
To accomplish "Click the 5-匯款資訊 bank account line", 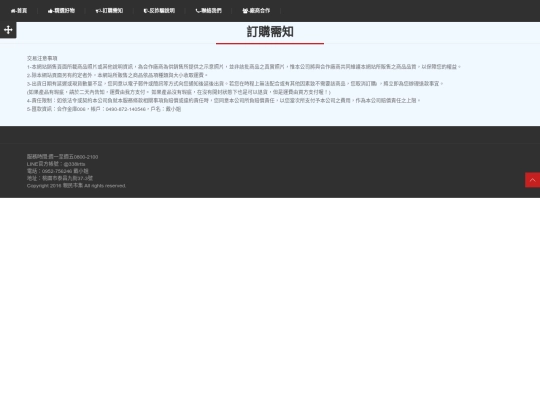I will (104, 109).
